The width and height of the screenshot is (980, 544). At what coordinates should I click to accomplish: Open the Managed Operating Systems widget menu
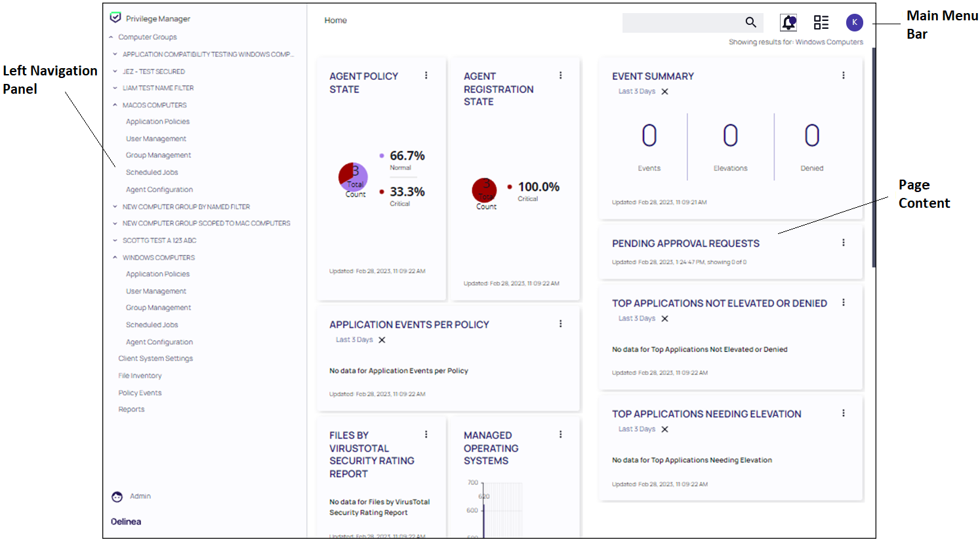(x=561, y=434)
